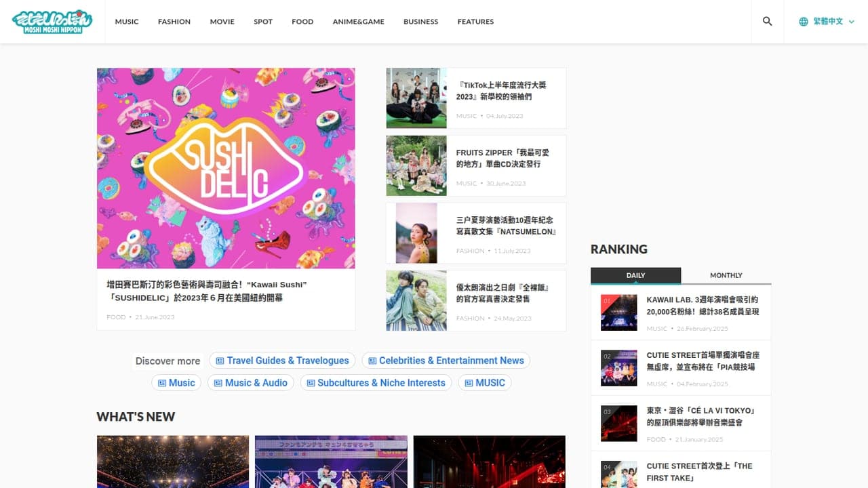The image size is (868, 488).
Task: Read the 三户夏芽 NATSUMELON article title
Action: click(507, 226)
